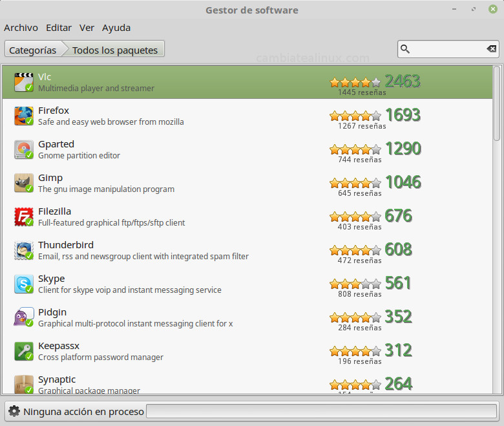Click 'Multimedia player and streamer' description
504x426 pixels.
[x=96, y=89]
